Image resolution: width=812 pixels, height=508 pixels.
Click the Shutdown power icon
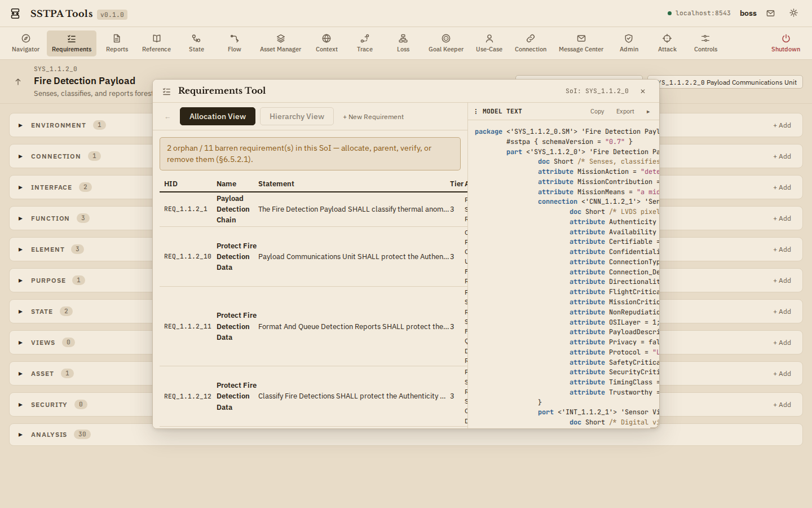pyautogui.click(x=785, y=38)
